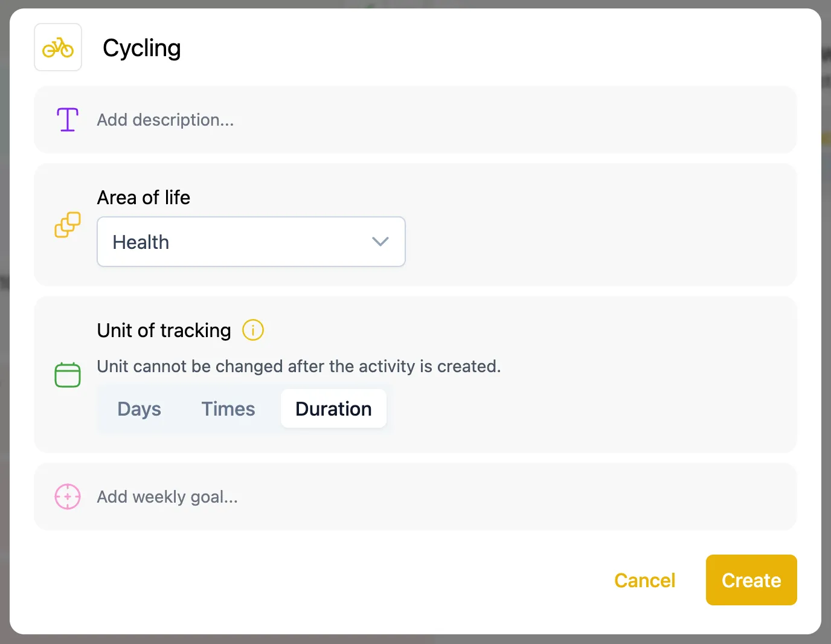Screen dimensions: 831x644
Task: Click the Add description field
Action: (x=165, y=120)
